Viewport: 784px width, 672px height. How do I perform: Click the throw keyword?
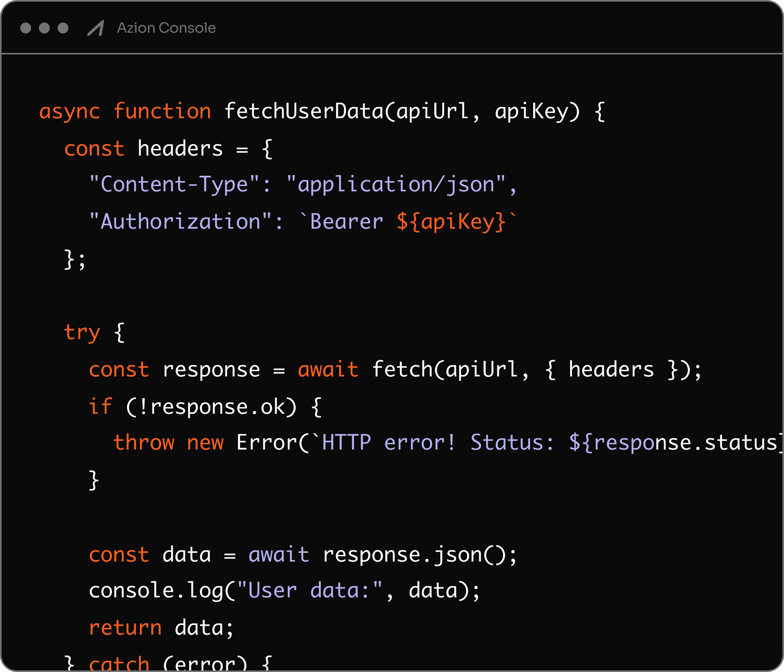coord(143,443)
